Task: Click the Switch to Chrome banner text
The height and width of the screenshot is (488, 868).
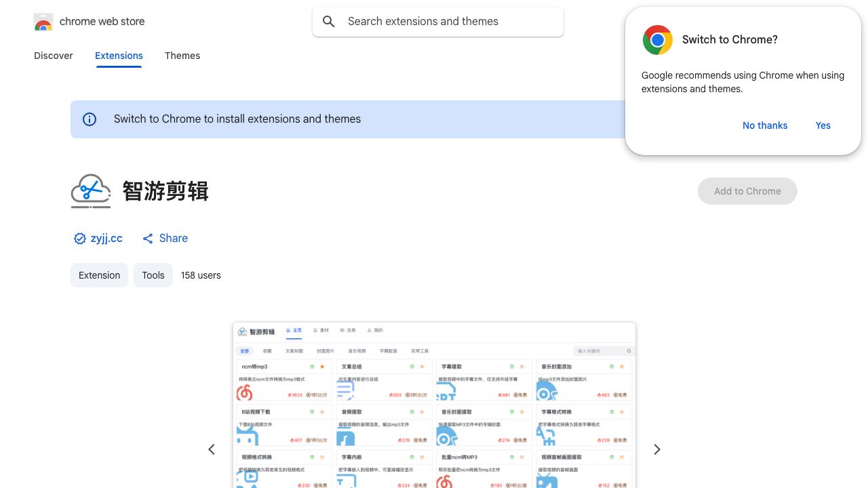Action: pos(237,119)
